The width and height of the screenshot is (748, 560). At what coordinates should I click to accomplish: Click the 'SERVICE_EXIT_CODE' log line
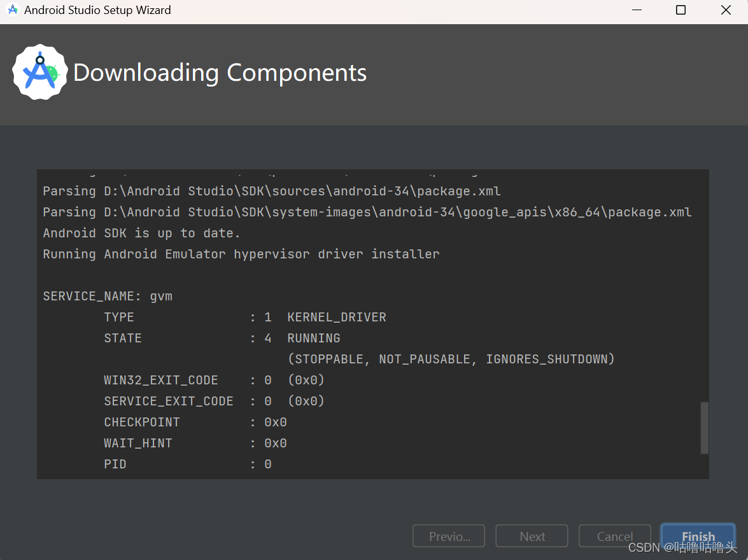pos(214,401)
